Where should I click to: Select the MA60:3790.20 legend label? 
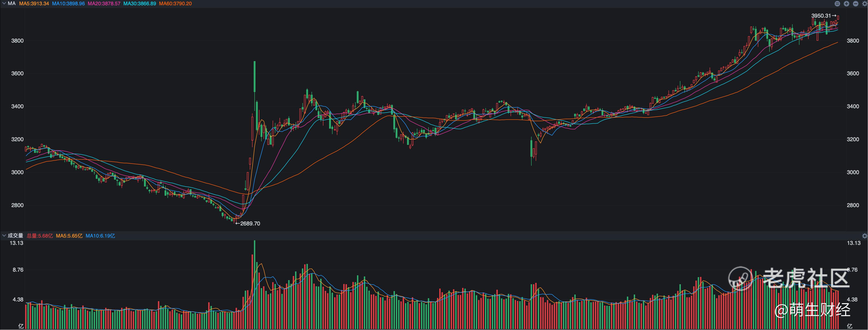(x=176, y=3)
